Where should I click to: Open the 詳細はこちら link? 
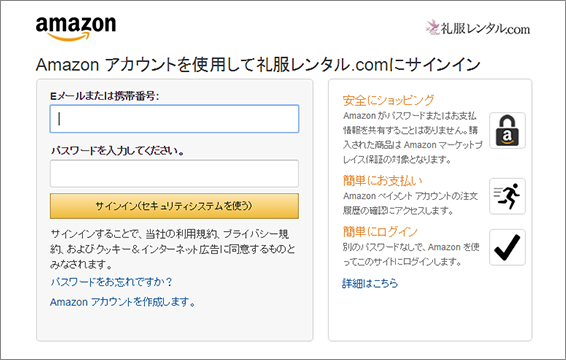(x=370, y=283)
